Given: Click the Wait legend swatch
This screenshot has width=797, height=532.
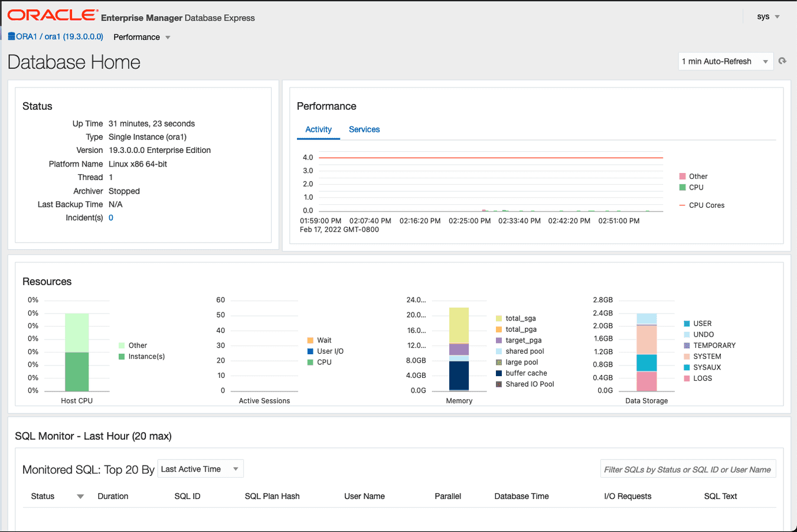Looking at the screenshot, I should click(x=310, y=340).
